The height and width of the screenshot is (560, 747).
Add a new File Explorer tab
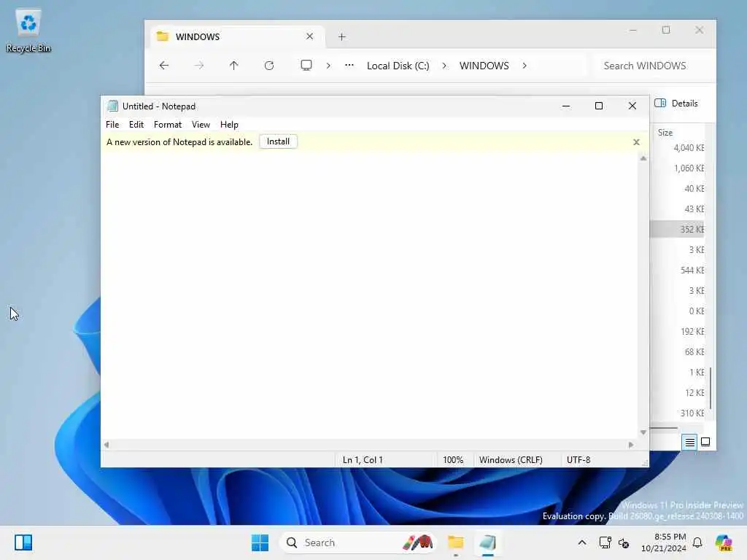click(341, 36)
